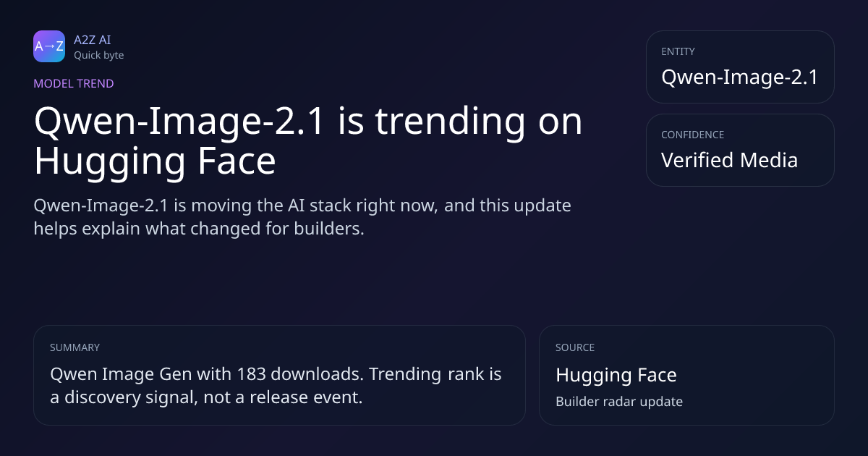Select the summary text about 183 downloads
868x456 pixels.
(276, 386)
